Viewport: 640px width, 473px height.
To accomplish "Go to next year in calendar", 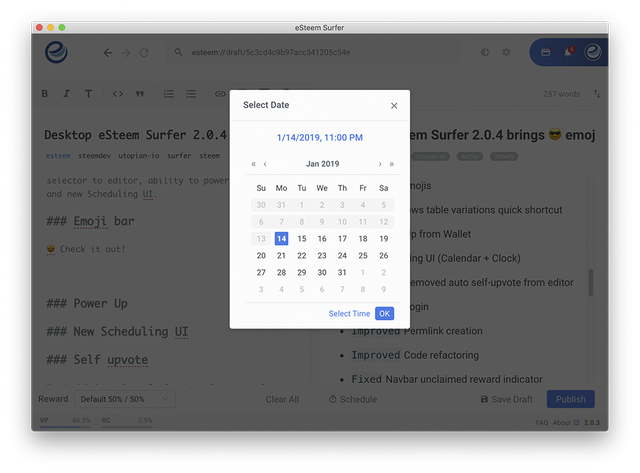I will [391, 164].
